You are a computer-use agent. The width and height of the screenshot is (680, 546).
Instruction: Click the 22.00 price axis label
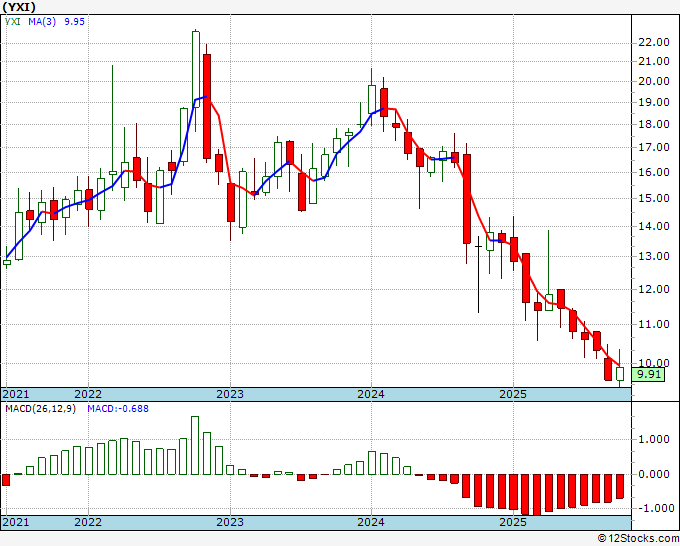[x=654, y=43]
